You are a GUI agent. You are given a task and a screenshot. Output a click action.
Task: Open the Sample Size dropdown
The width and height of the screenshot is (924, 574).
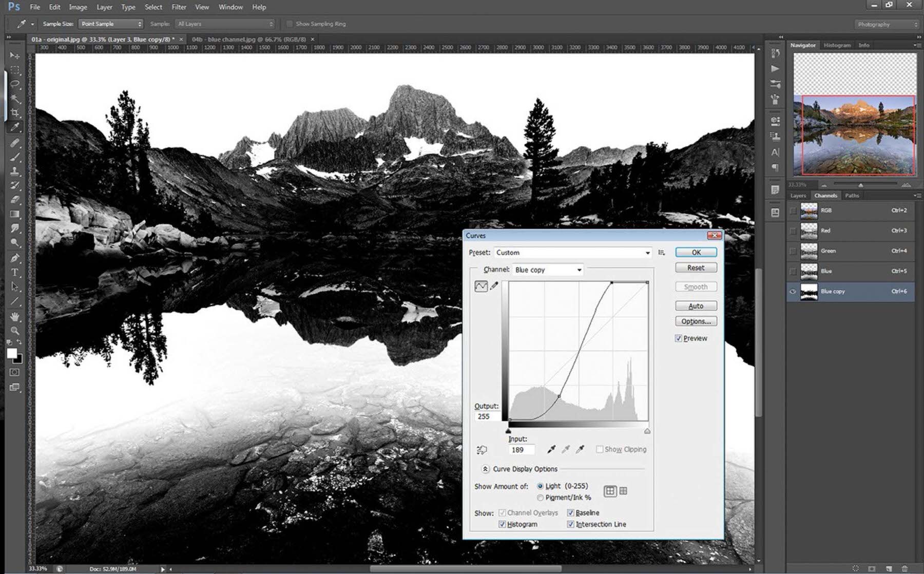pos(111,24)
